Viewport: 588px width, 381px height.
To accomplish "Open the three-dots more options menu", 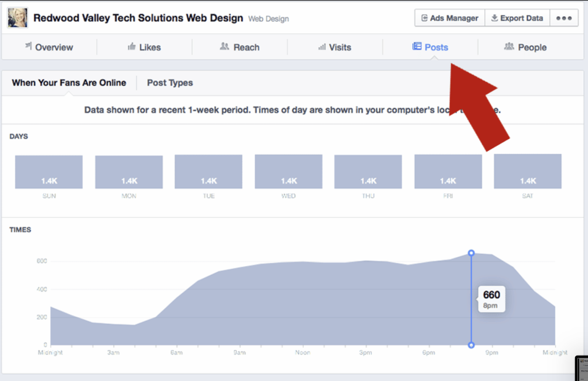I will [x=564, y=18].
